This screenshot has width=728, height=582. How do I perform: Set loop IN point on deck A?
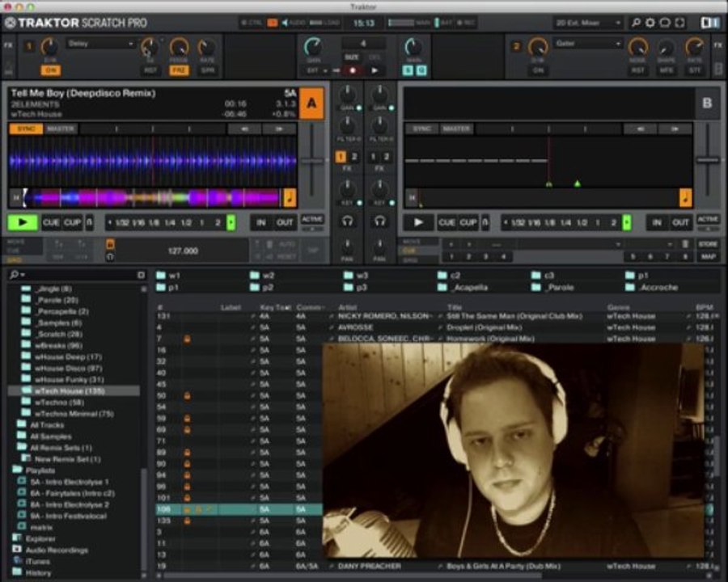(x=261, y=222)
